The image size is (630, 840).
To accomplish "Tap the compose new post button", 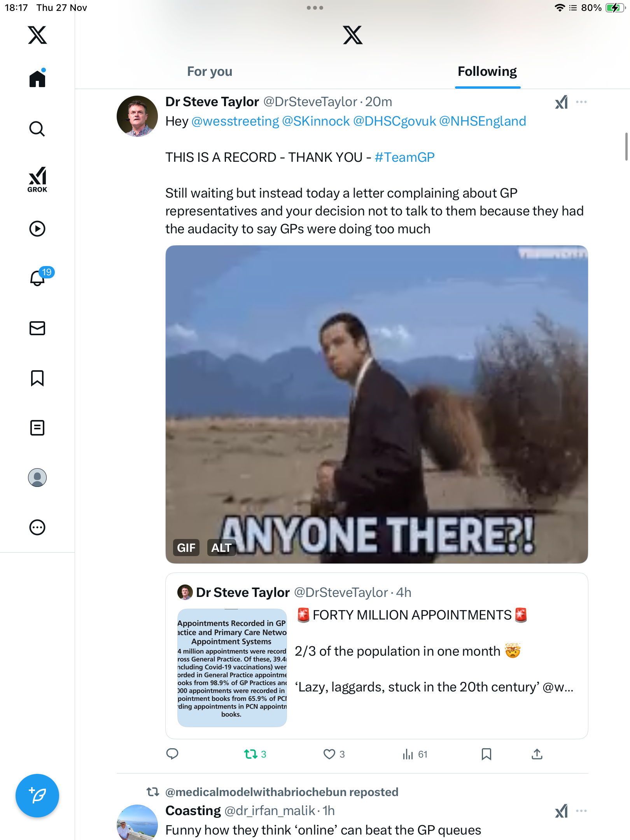I will coord(37,796).
